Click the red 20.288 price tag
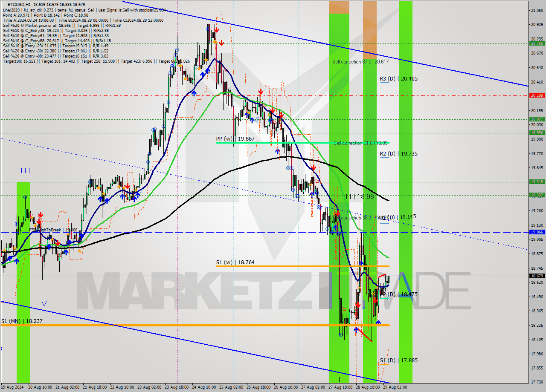 pyautogui.click(x=537, y=95)
